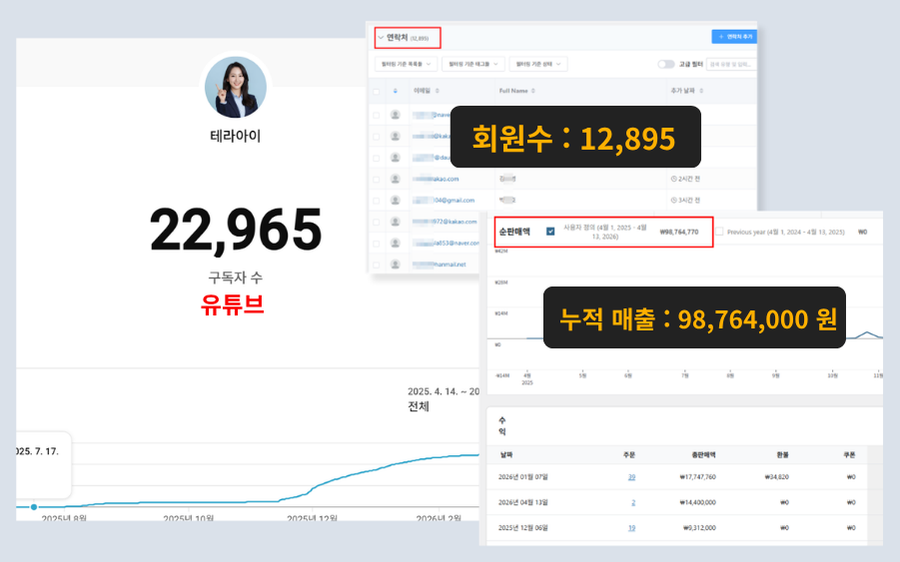
Task: Click the 22,965 subscriber count
Action: pyautogui.click(x=235, y=230)
